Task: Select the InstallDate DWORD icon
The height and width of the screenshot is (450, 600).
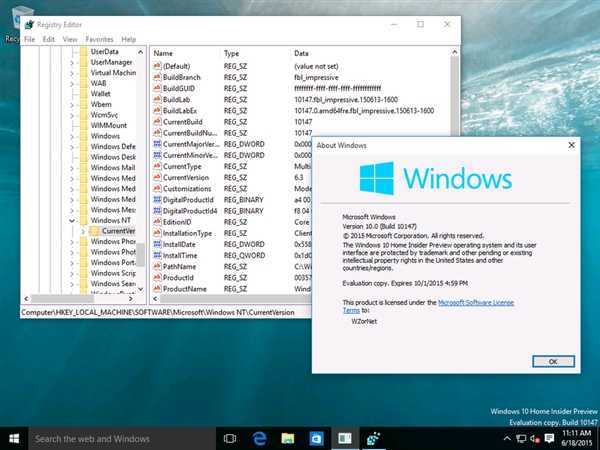Action: [157, 244]
